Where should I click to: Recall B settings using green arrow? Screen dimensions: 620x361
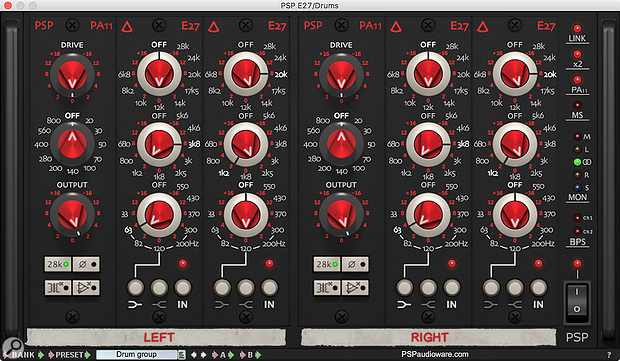[258, 355]
